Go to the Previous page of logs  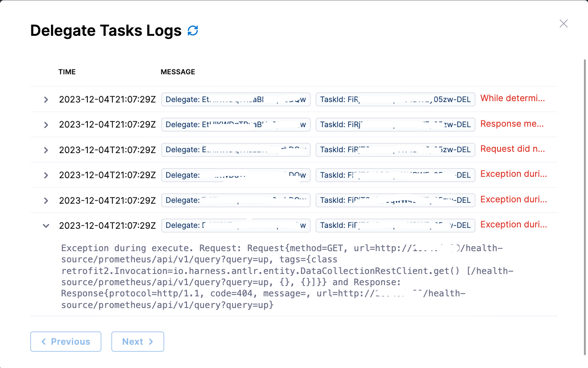point(66,342)
